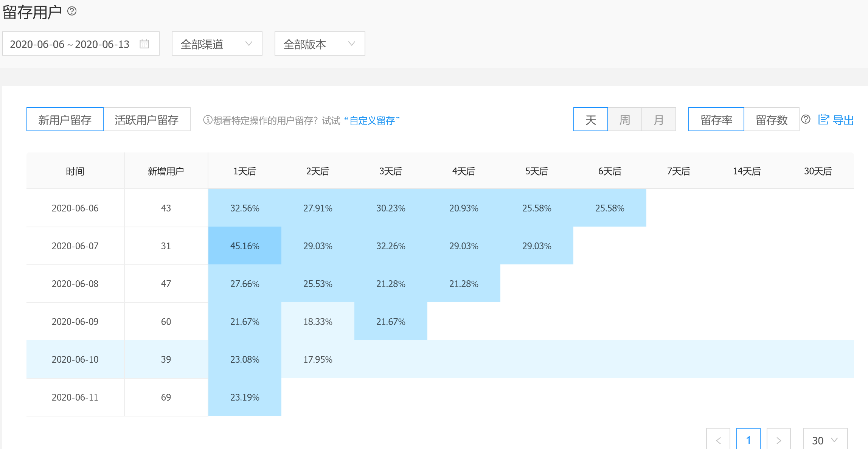Switch granularity to 月
This screenshot has height=449, width=868.
(x=658, y=120)
